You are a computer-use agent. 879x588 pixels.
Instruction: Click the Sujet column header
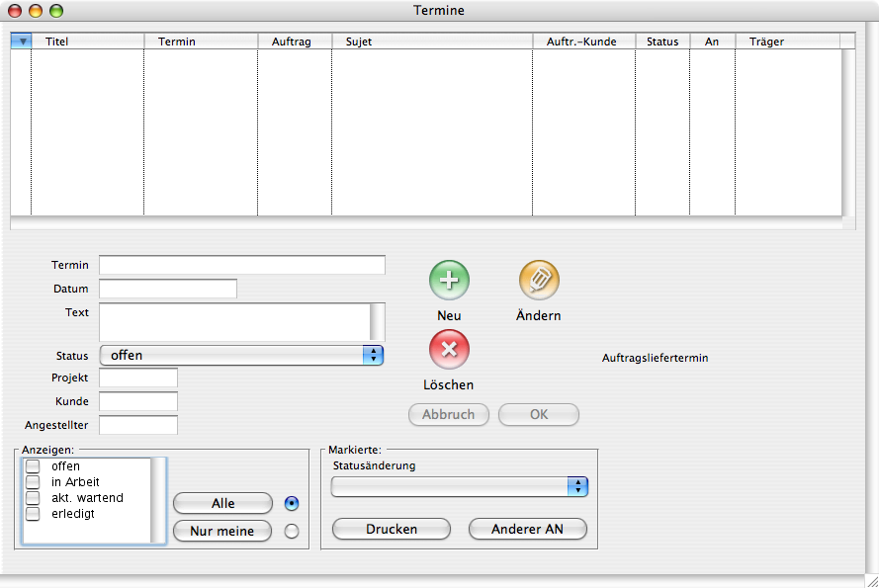pyautogui.click(x=431, y=42)
